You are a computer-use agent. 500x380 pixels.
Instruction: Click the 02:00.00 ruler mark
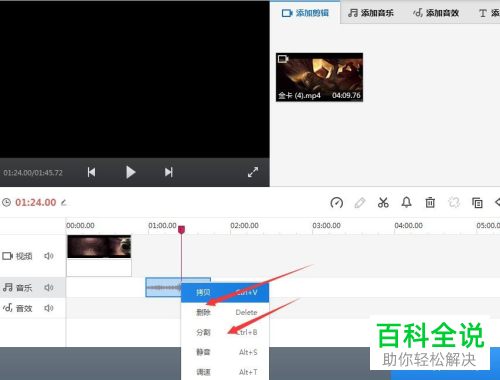pos(244,226)
